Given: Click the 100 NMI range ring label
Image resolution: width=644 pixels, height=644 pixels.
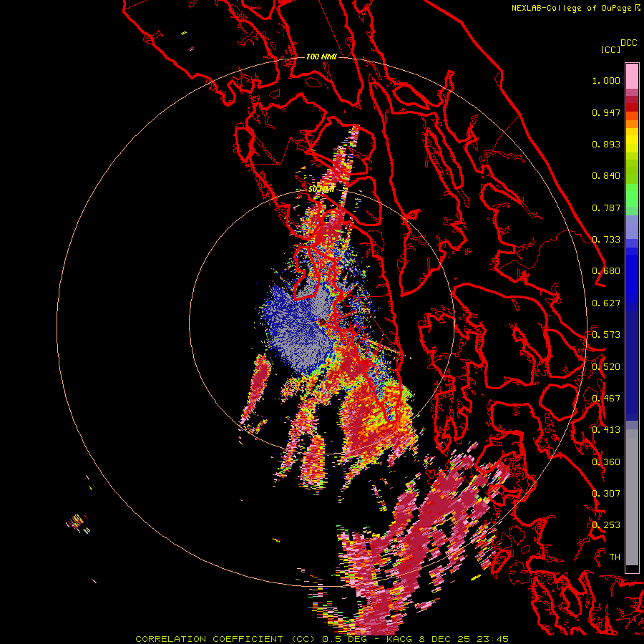Looking at the screenshot, I should click(x=321, y=57).
